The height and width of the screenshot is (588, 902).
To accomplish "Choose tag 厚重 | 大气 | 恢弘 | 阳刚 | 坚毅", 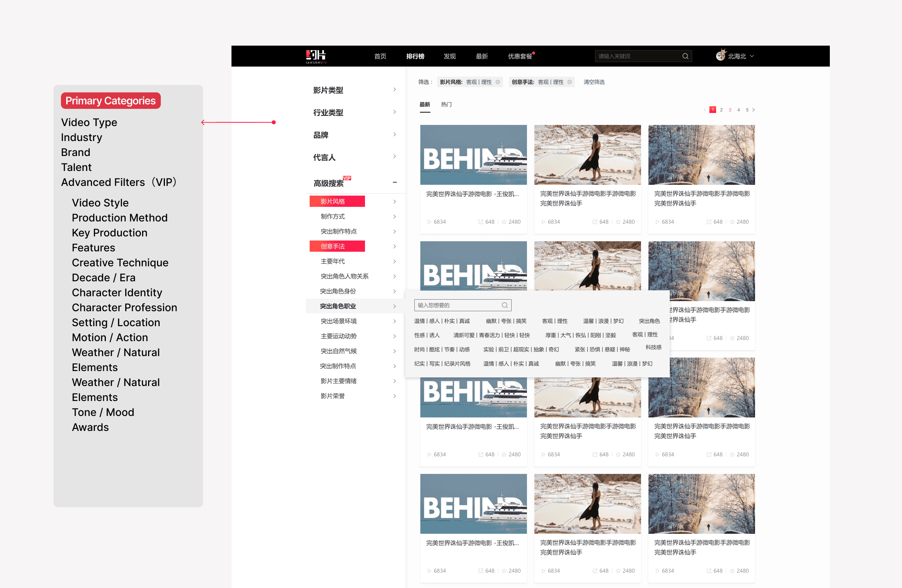I will [x=580, y=335].
